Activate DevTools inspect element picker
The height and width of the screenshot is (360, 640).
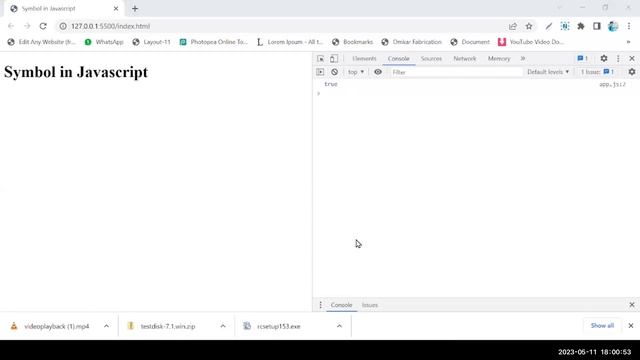click(320, 59)
